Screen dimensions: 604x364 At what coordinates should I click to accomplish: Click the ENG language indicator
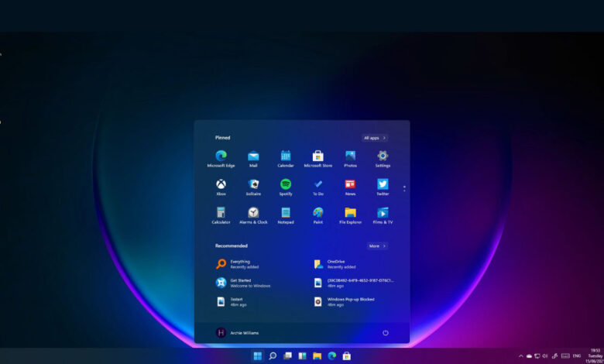577,356
